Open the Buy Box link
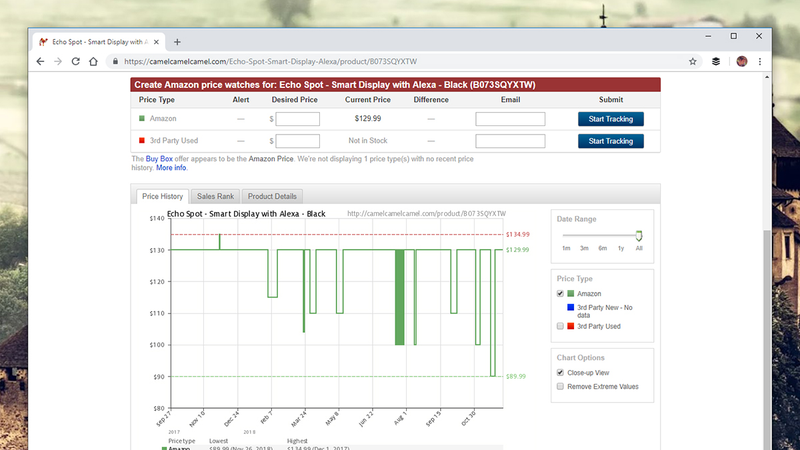800x450 pixels. tap(159, 159)
